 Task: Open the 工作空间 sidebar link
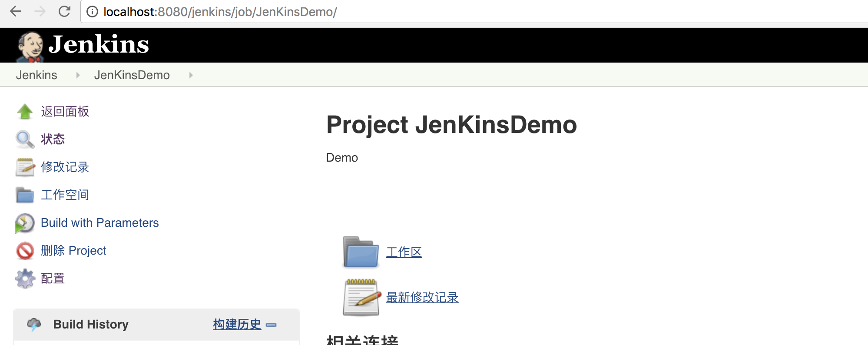(65, 195)
